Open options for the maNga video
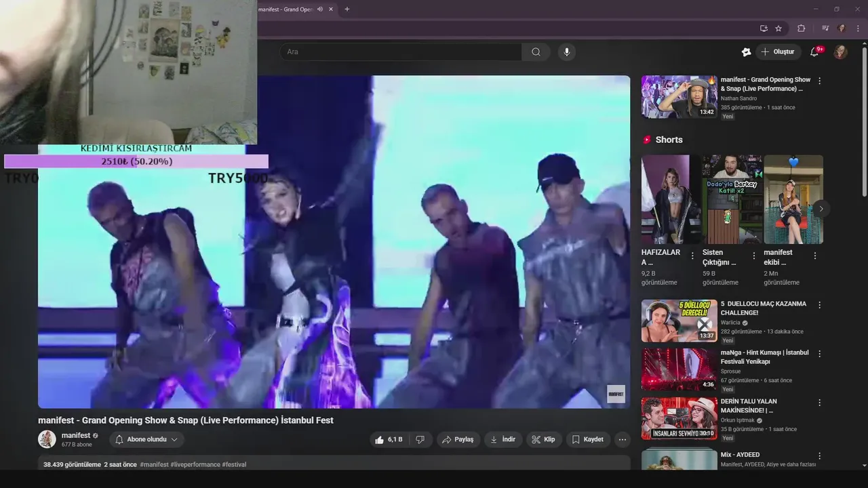Viewport: 868px width, 488px height. point(819,354)
